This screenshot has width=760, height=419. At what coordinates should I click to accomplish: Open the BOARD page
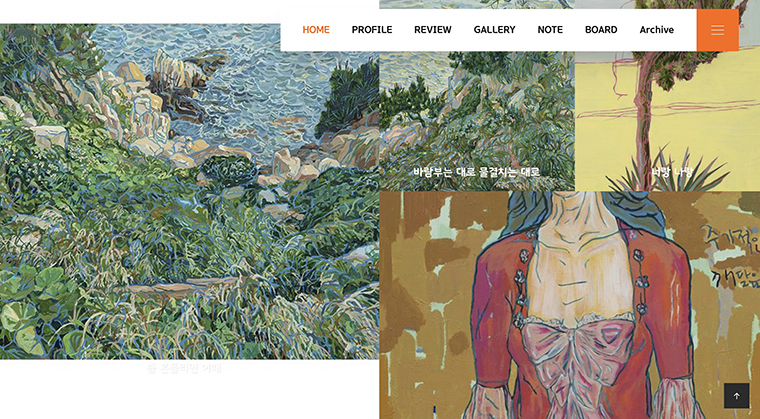(601, 30)
